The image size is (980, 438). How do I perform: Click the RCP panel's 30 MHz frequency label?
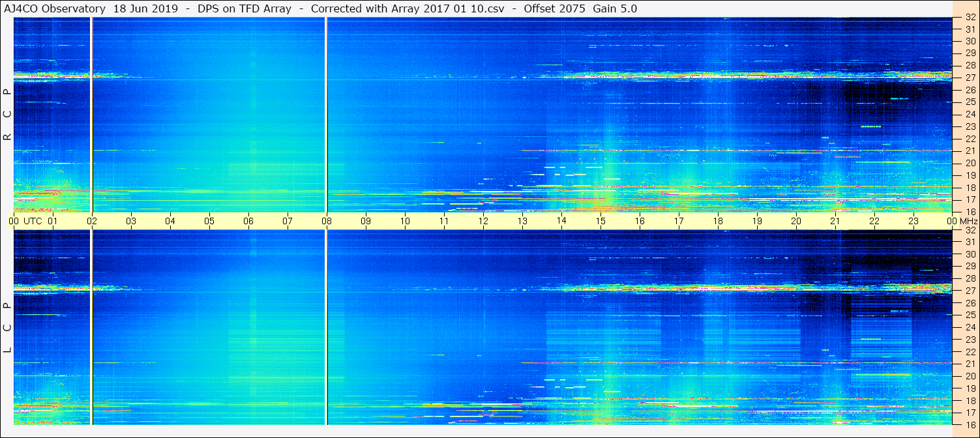tap(970, 41)
